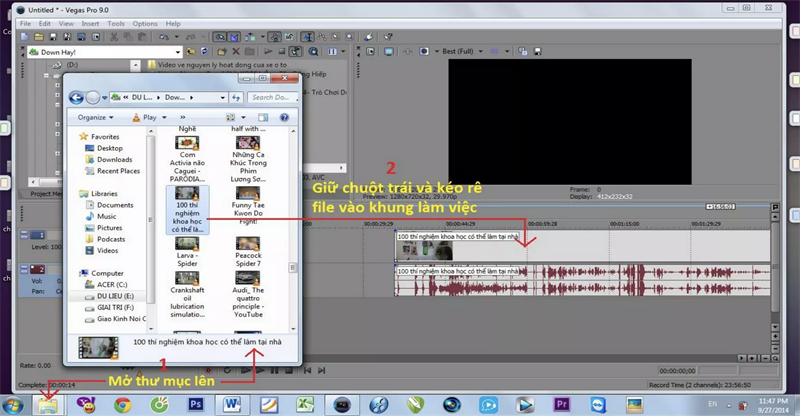Click the New project icon in Vegas toolbar
The image size is (800, 416).
(24, 37)
